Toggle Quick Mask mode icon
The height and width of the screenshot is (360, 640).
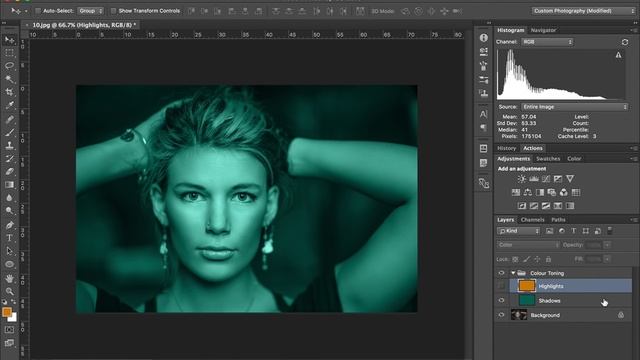point(9,330)
